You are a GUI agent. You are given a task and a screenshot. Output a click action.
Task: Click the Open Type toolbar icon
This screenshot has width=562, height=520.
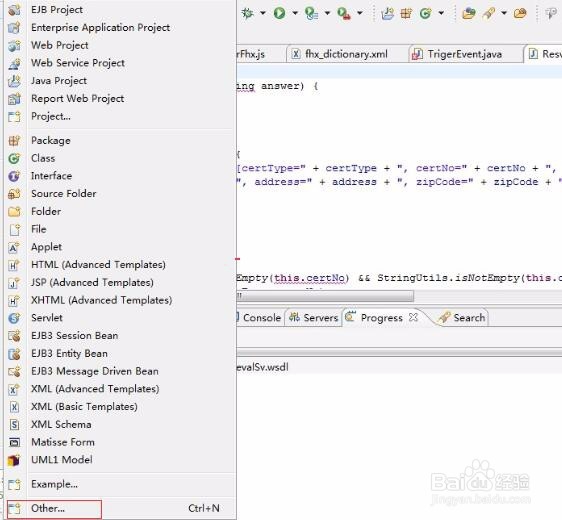tap(469, 13)
